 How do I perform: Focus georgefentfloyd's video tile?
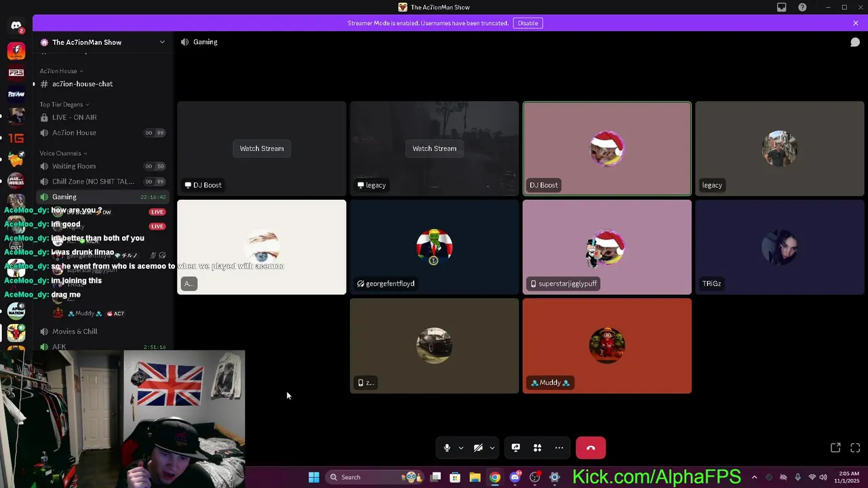434,247
